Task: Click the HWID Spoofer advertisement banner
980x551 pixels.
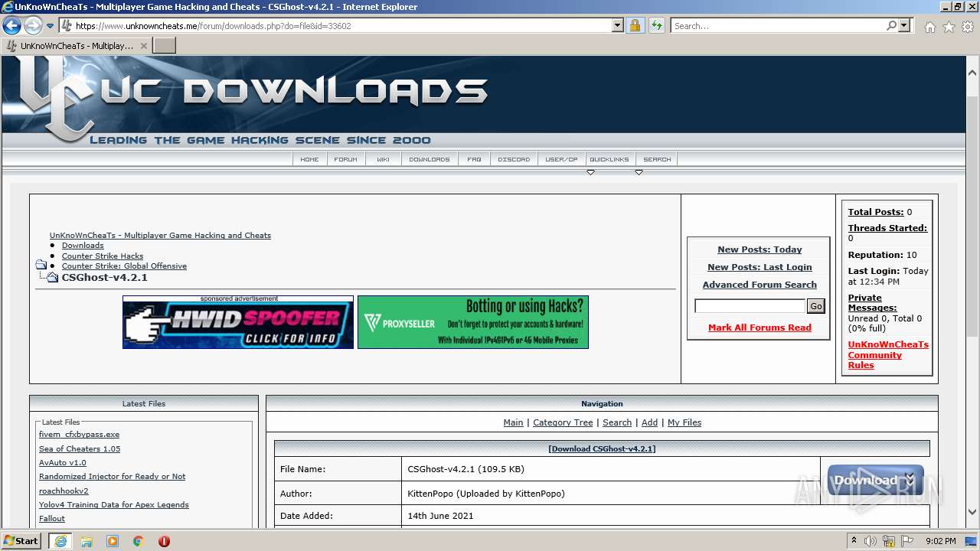Action: tap(238, 322)
